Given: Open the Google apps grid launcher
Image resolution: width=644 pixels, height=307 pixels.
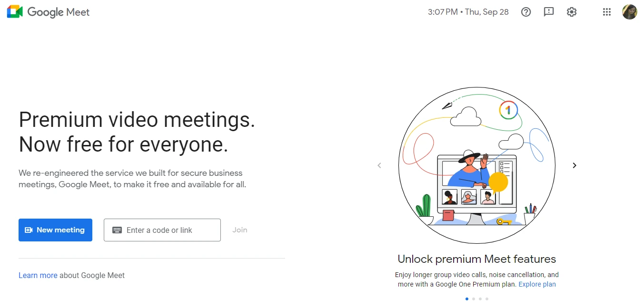Looking at the screenshot, I should 606,12.
